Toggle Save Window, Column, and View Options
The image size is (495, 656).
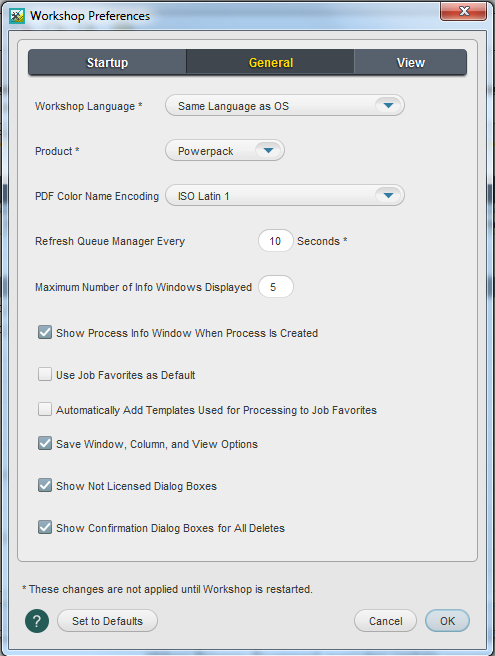point(45,443)
